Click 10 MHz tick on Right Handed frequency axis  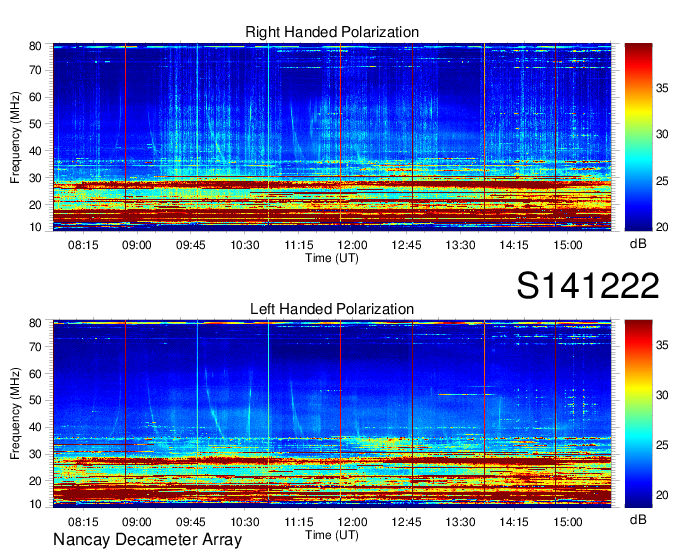35,227
